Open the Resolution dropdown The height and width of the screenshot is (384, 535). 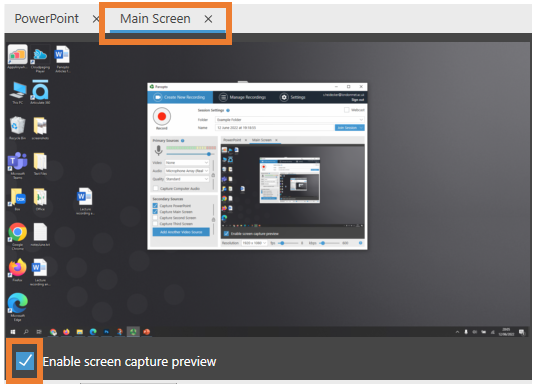[254, 243]
